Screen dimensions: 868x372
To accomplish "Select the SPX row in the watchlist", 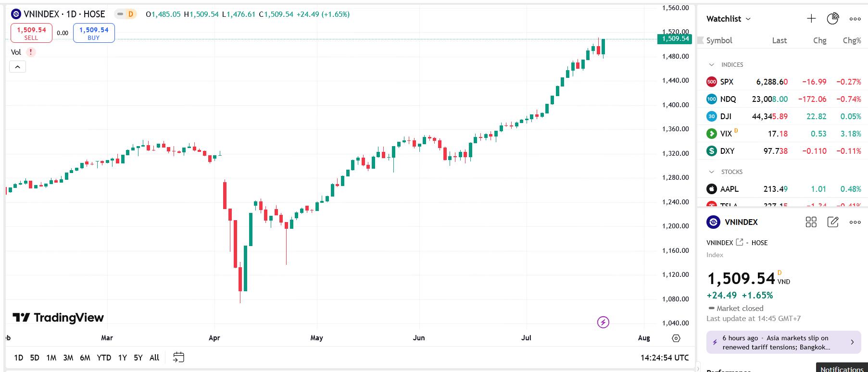I will (783, 82).
